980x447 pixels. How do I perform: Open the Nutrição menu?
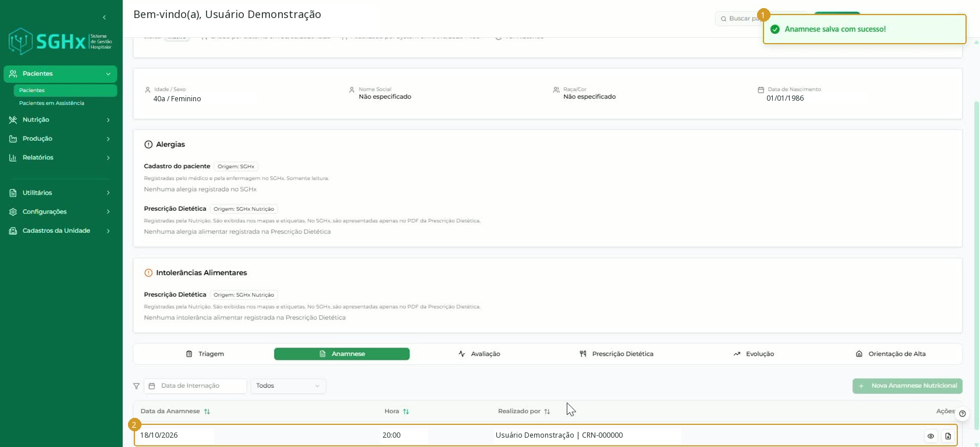tap(61, 120)
